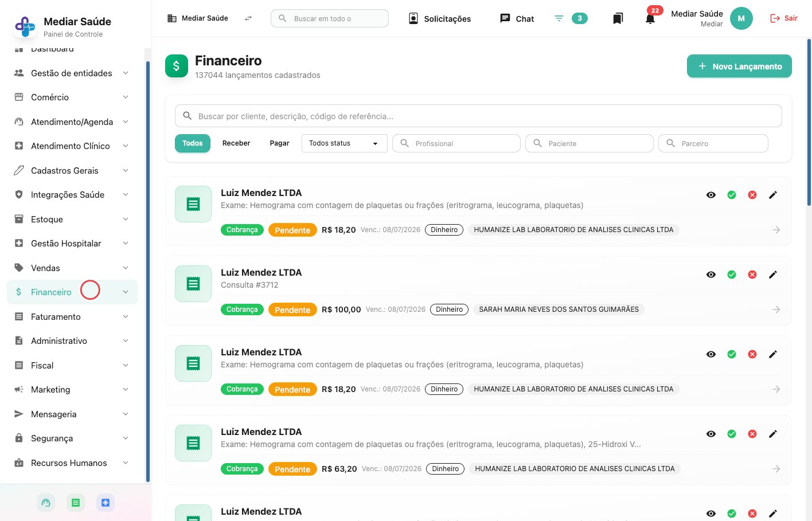
Task: Click the notification bell icon
Action: [650, 19]
